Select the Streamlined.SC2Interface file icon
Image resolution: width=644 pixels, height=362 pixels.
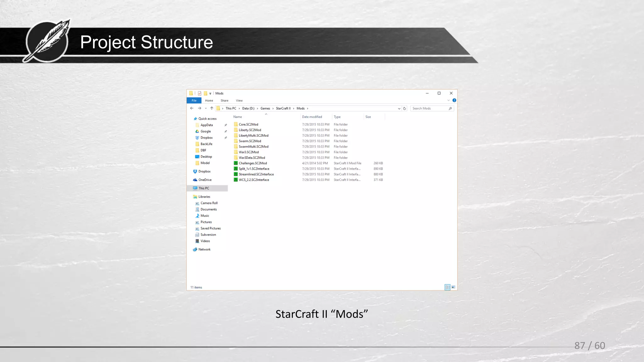pos(236,174)
